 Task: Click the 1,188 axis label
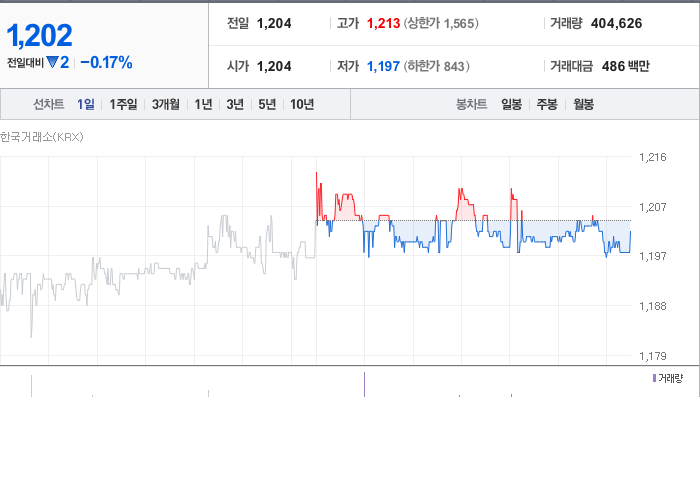tap(653, 306)
